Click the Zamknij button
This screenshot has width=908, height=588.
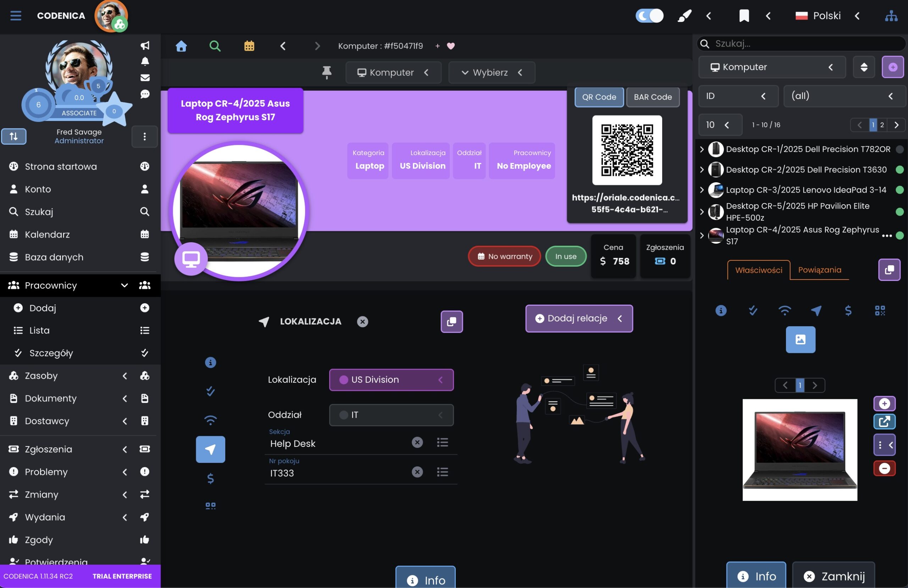[834, 576]
